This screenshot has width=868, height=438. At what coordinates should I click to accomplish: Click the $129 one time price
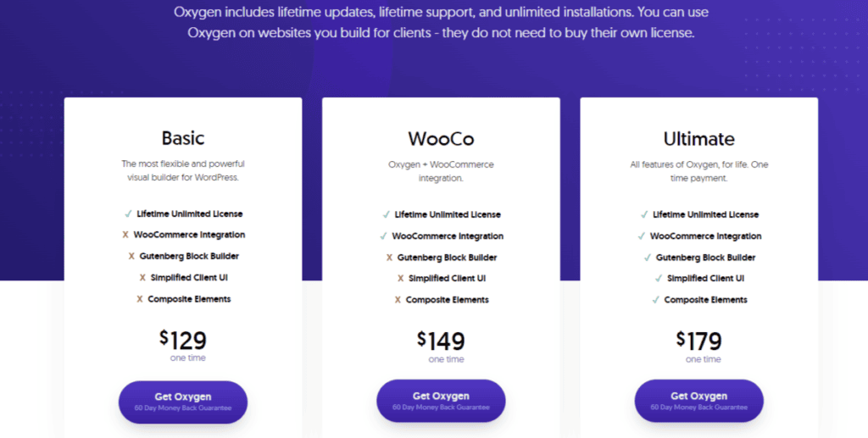[x=183, y=341]
